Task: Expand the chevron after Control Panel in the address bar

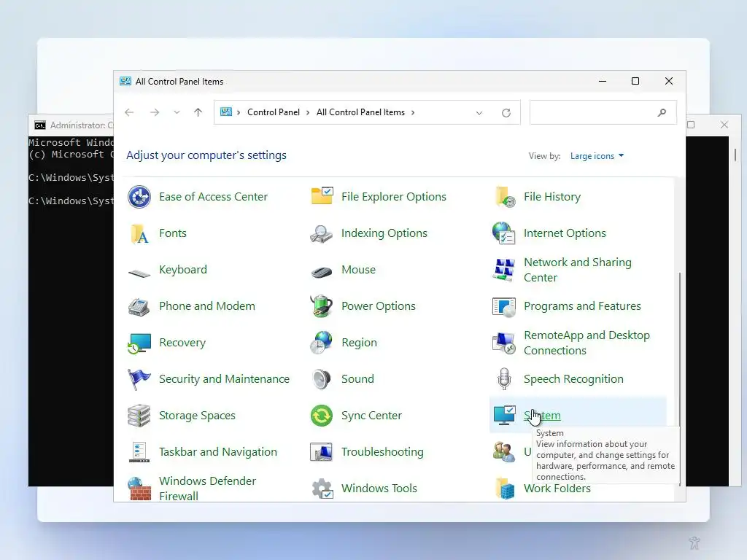Action: 308,112
